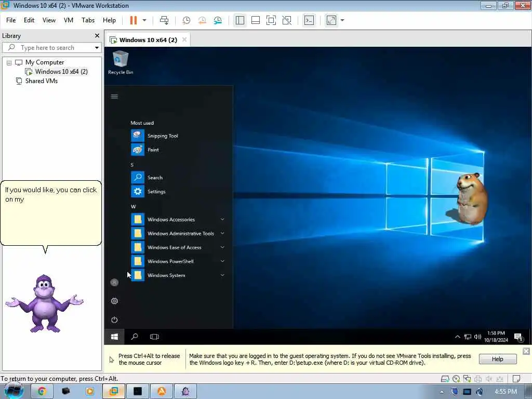Viewport: 532px width, 399px height.
Task: Open the guest Action Center notification icon
Action: tap(518, 337)
